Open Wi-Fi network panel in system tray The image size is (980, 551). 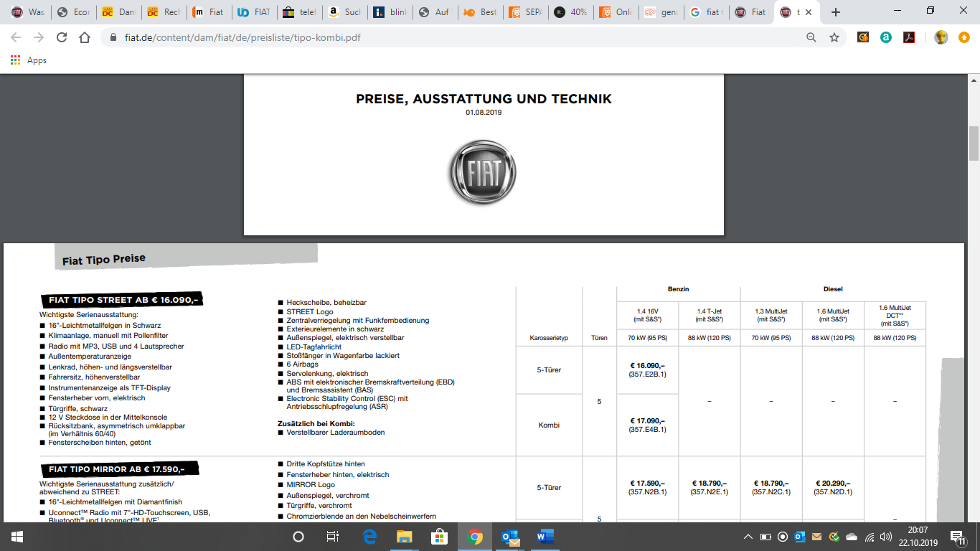pyautogui.click(x=870, y=537)
